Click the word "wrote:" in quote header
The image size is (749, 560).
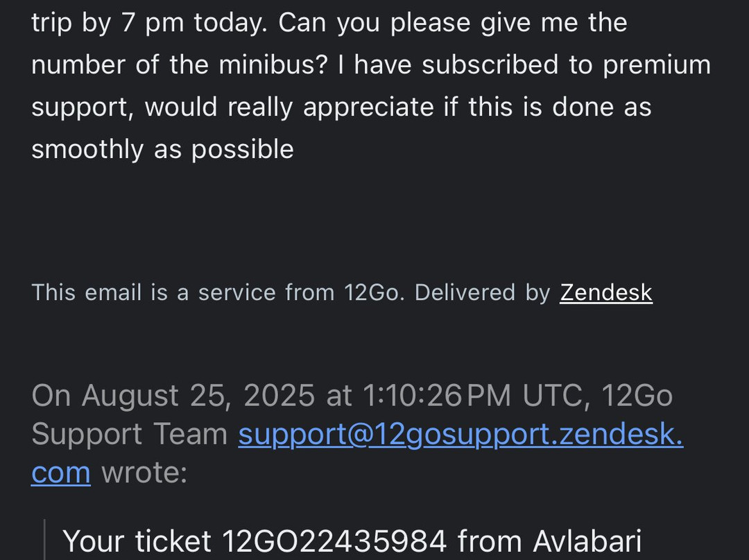click(x=144, y=473)
